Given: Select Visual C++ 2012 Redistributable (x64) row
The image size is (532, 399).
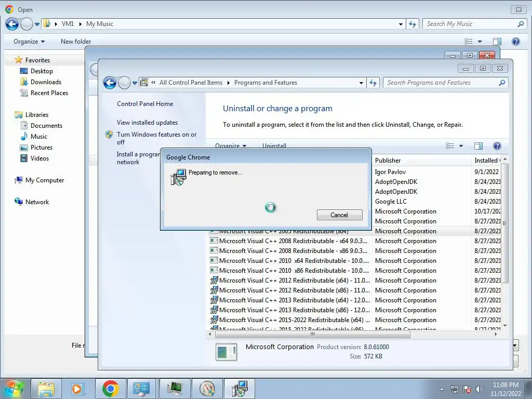Looking at the screenshot, I should tap(354, 280).
